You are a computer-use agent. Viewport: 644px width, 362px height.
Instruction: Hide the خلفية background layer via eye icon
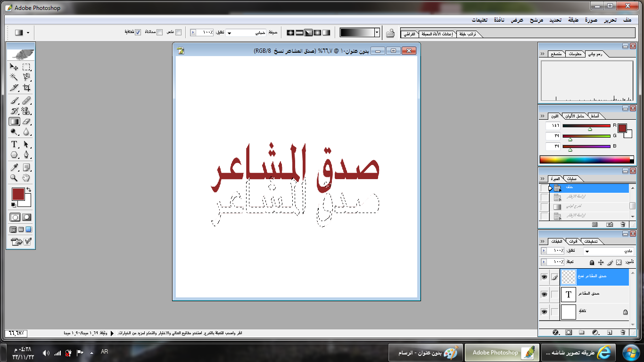coord(544,312)
